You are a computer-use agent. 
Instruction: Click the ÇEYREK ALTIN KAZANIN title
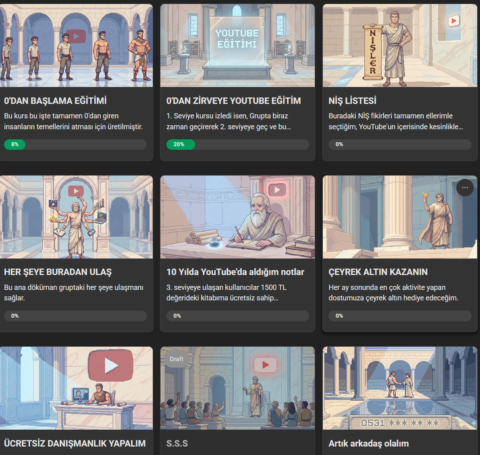pyautogui.click(x=378, y=272)
